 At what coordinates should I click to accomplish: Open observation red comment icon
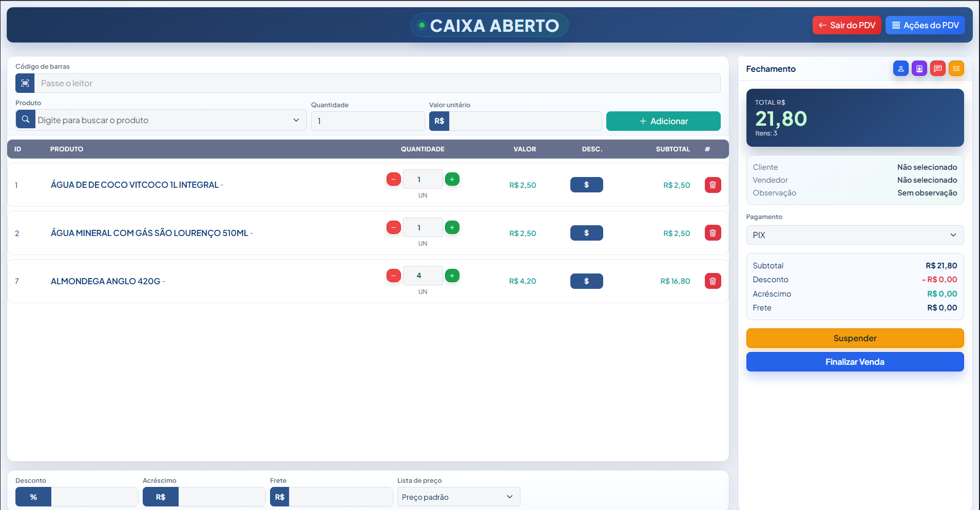click(937, 68)
